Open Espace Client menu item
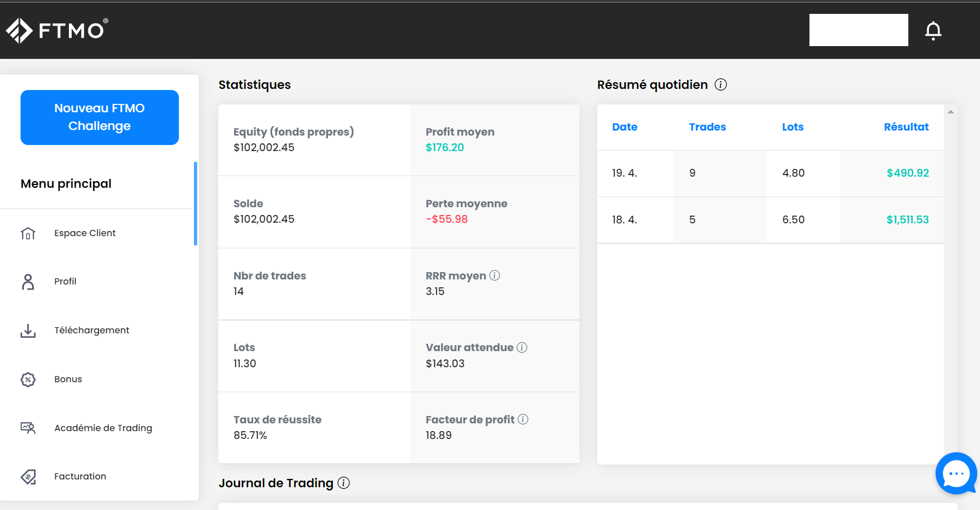Image resolution: width=980 pixels, height=510 pixels. 85,233
